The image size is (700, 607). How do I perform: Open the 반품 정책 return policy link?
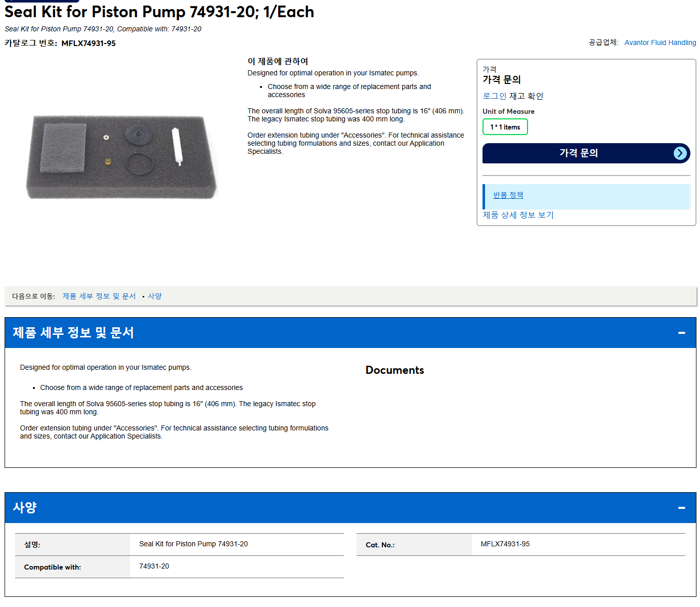[x=508, y=195]
